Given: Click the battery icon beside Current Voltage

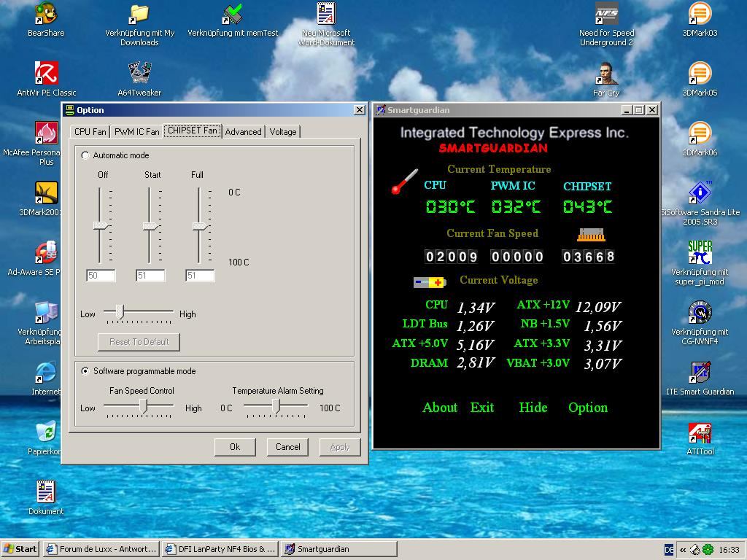Looking at the screenshot, I should click(x=429, y=282).
